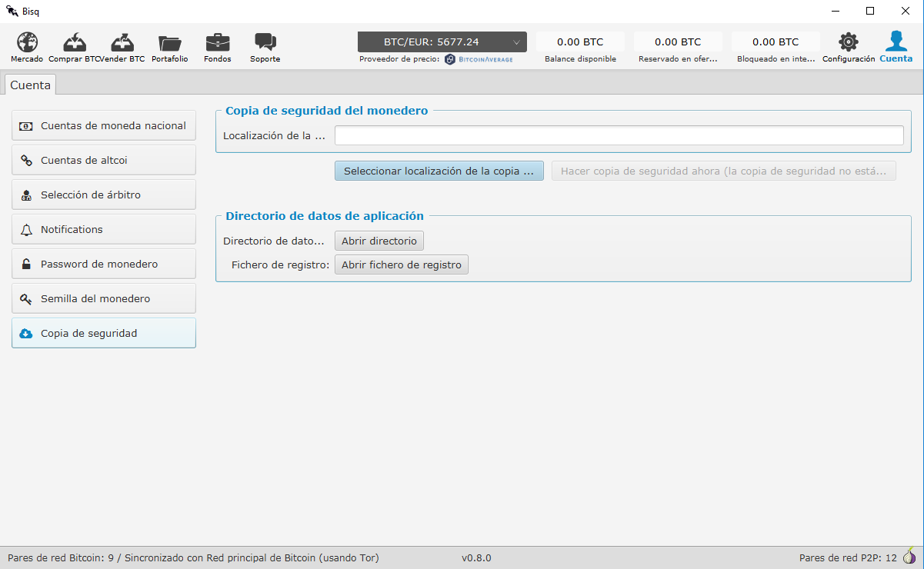The width and height of the screenshot is (924, 569).
Task: Open the Mercado globe icon
Action: click(x=27, y=42)
